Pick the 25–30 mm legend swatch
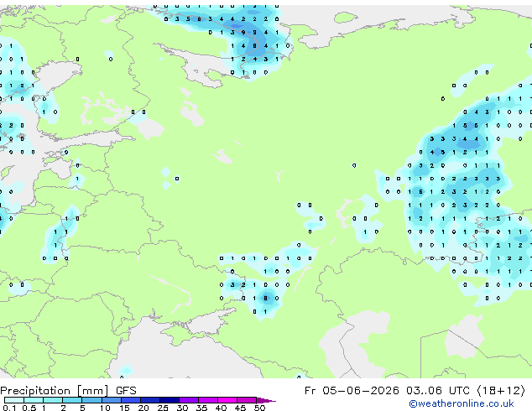This screenshot has height=411, width=532. [170, 400]
